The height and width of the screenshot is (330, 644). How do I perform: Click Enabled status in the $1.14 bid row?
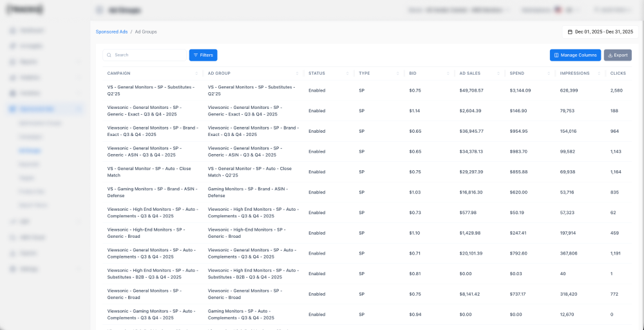[x=317, y=111]
